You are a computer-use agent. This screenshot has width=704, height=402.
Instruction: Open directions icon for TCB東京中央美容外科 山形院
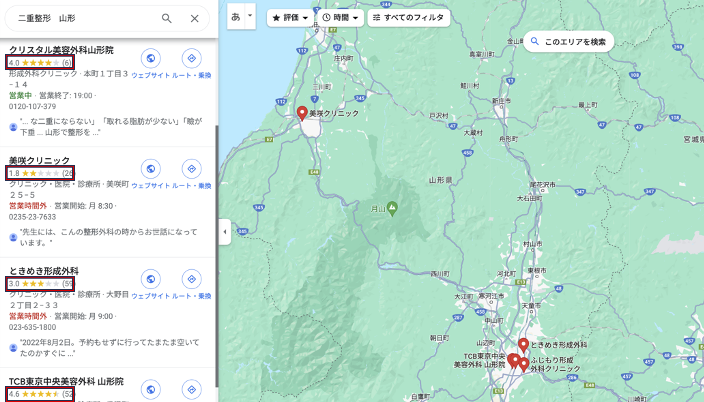coord(192,390)
